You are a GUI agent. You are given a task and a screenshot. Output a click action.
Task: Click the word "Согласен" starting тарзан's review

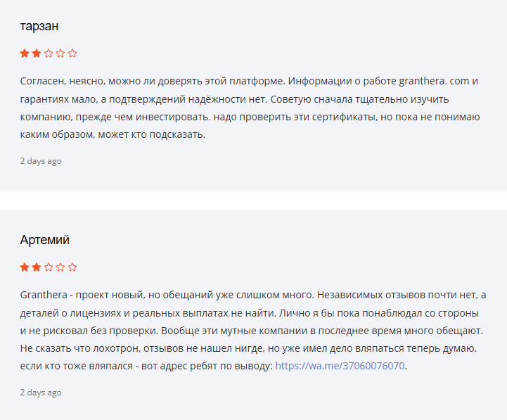pyautogui.click(x=44, y=81)
